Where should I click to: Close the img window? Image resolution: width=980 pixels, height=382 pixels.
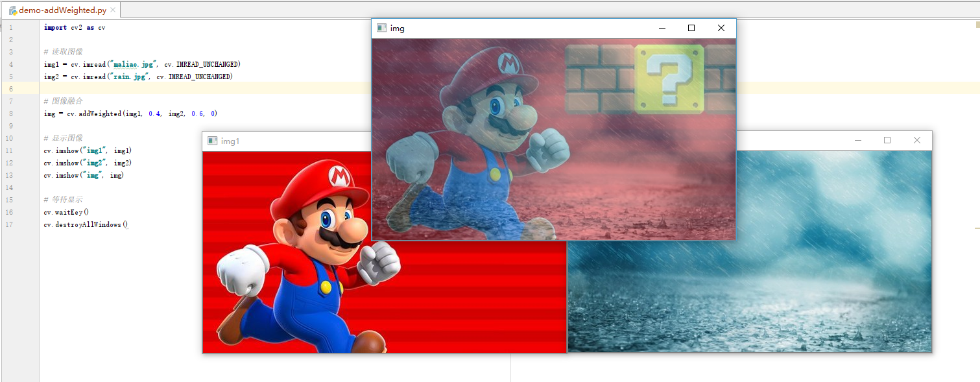pyautogui.click(x=721, y=28)
